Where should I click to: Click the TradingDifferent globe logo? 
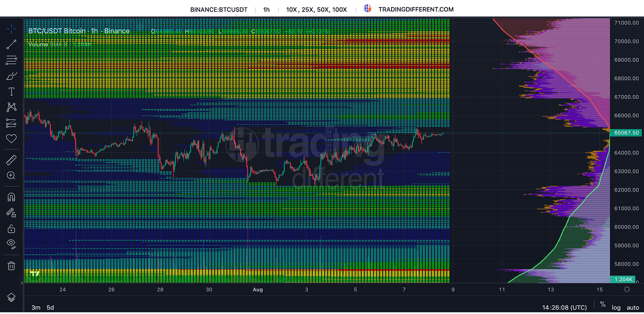tap(367, 8)
